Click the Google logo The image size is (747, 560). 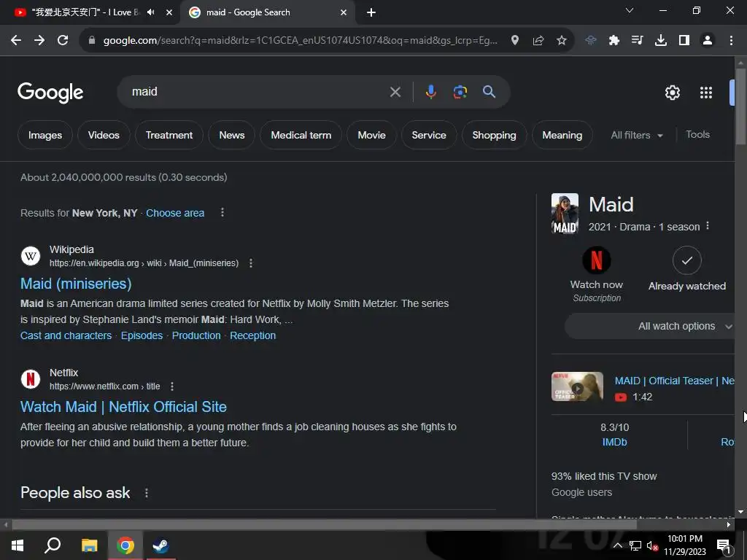tap(50, 93)
